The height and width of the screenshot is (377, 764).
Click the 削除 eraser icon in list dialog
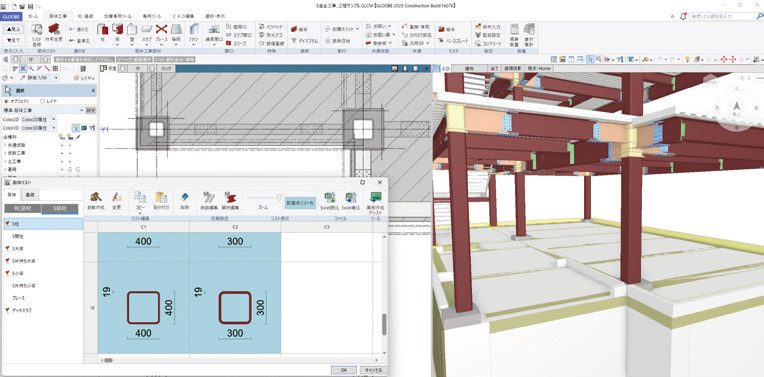pyautogui.click(x=184, y=201)
